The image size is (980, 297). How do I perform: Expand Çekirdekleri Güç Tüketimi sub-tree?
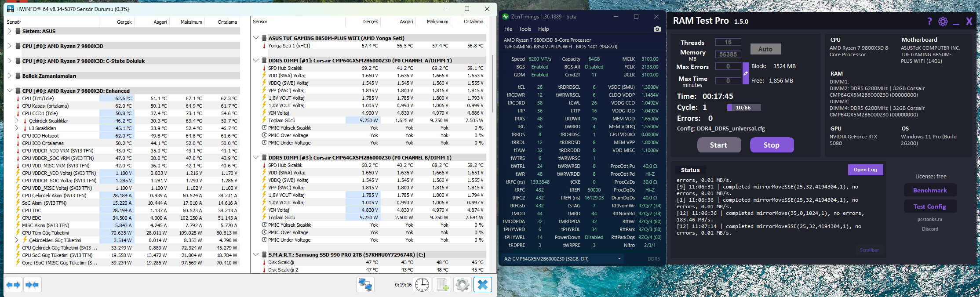(x=17, y=240)
